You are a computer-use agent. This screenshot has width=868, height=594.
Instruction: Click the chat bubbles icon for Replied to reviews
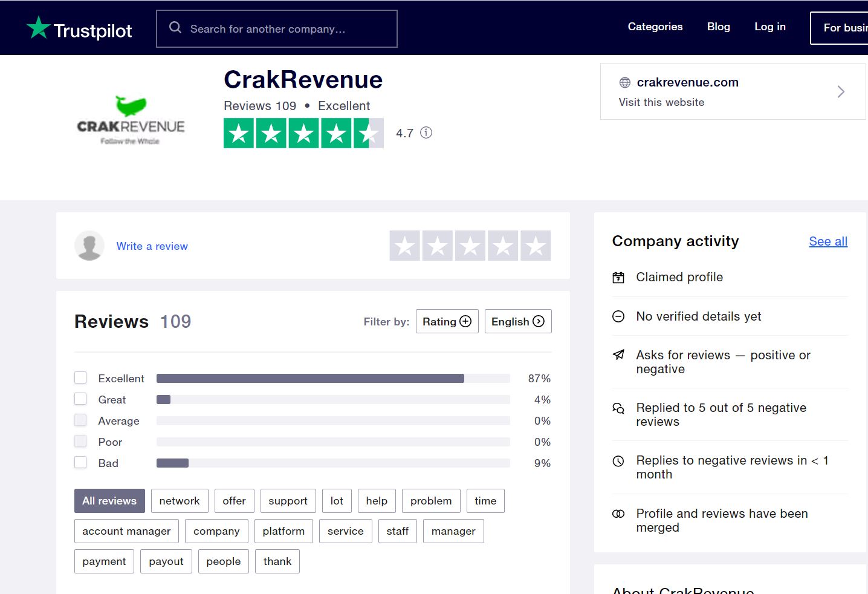click(618, 408)
